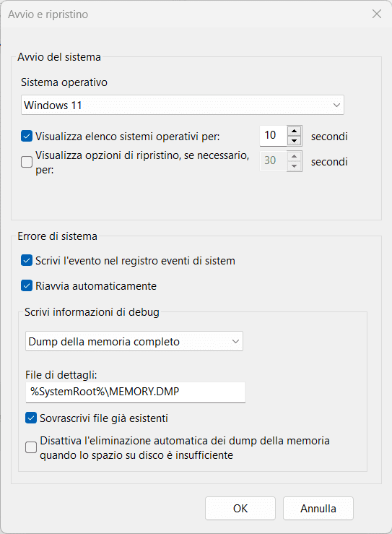Toggle Scrivi l'evento nel registro eventi checkbox
Viewport: 392px width, 534px height.
point(27,261)
